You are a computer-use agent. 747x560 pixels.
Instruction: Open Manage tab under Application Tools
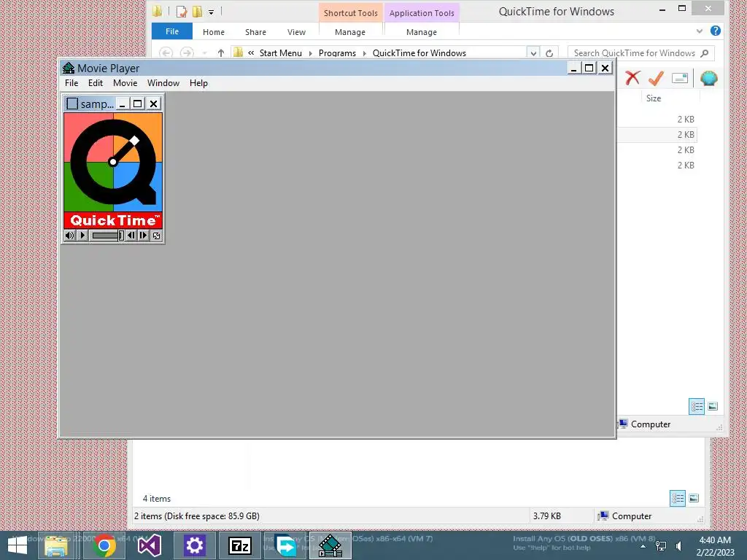tap(422, 32)
